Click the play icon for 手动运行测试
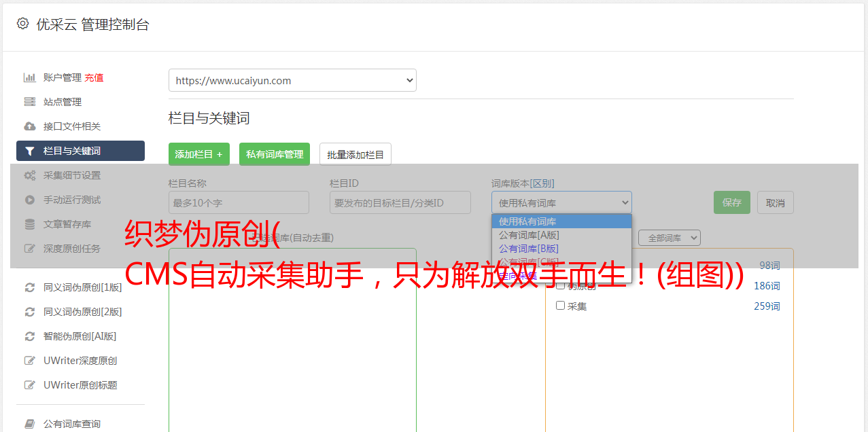The width and height of the screenshot is (868, 432). (x=30, y=200)
